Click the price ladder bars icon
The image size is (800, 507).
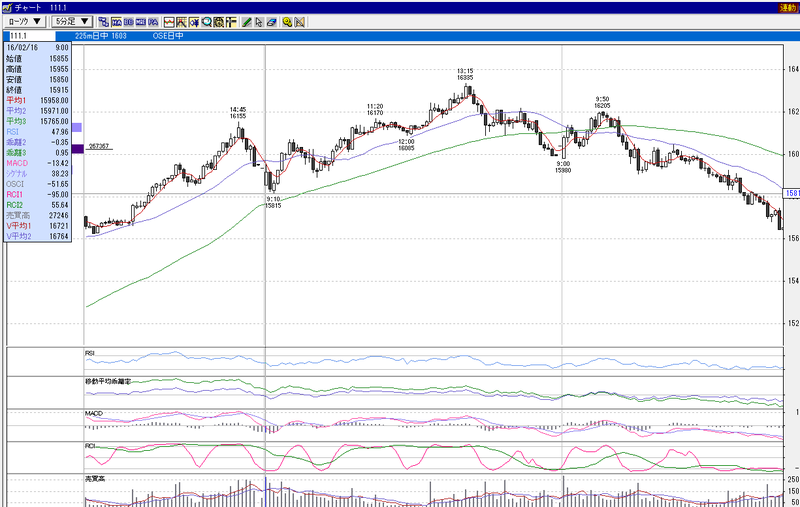(231, 22)
